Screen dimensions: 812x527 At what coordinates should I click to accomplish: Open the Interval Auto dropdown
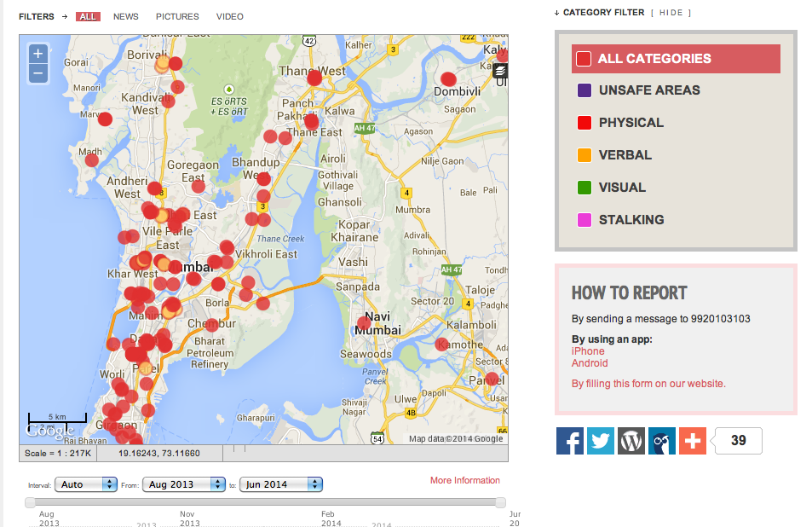point(85,484)
